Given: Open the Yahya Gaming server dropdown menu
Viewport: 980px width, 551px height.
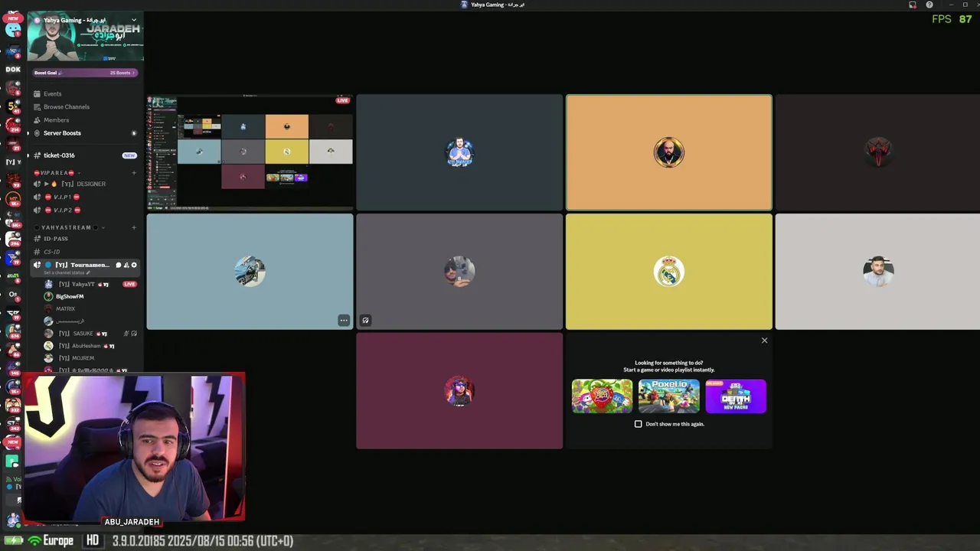Looking at the screenshot, I should point(134,20).
